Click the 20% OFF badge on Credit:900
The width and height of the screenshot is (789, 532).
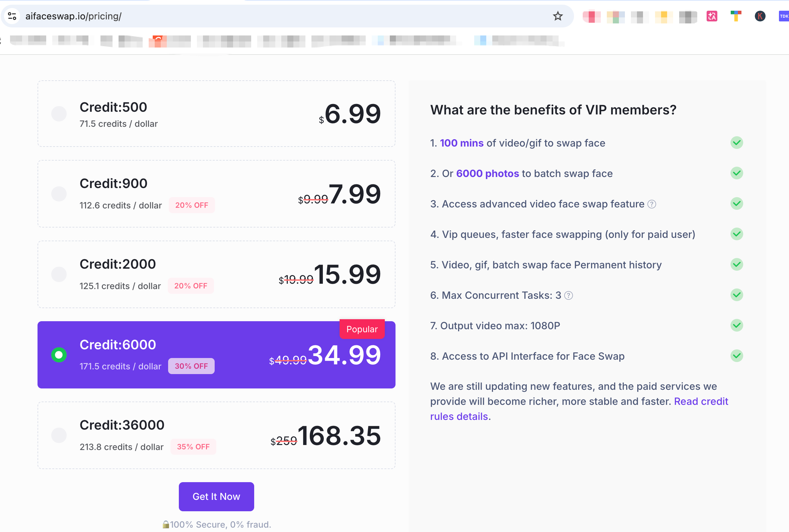click(192, 205)
